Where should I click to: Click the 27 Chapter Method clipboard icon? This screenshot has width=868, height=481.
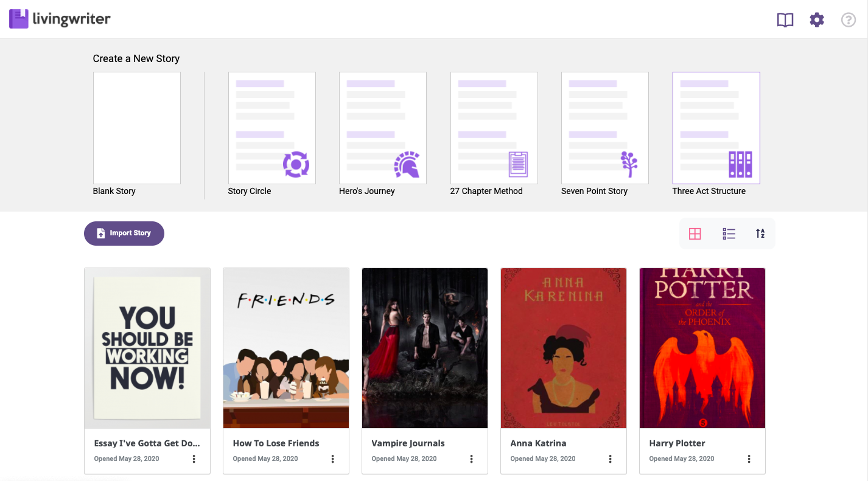518,164
